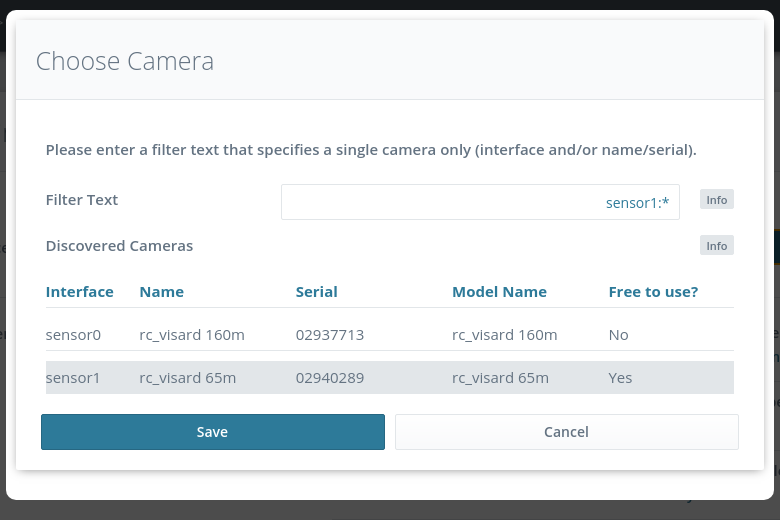Image resolution: width=780 pixels, height=520 pixels.
Task: Click serial number 02940289
Action: tap(330, 378)
